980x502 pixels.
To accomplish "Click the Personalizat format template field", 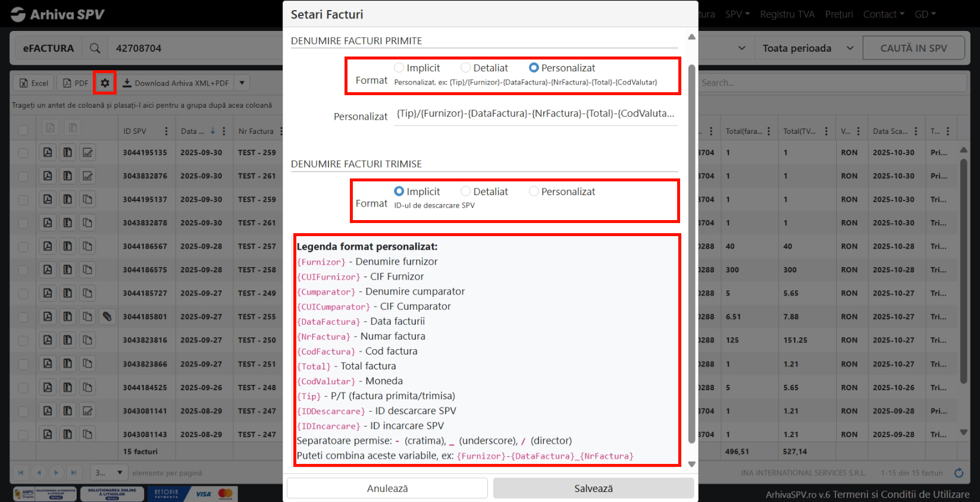I will pyautogui.click(x=536, y=114).
